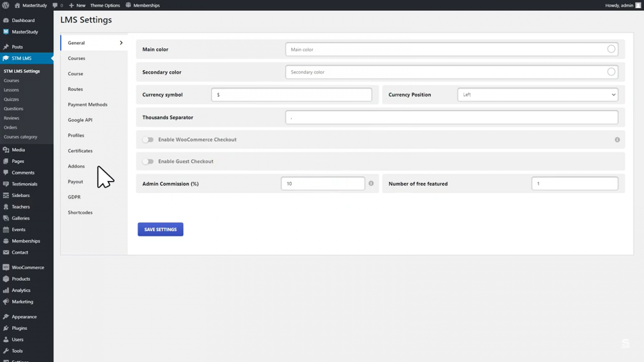
Task: Click the Media library icon
Action: [x=5, y=150]
